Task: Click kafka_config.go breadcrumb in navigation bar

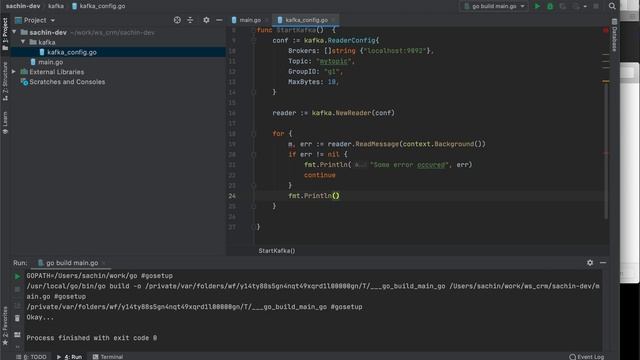Action: click(x=98, y=6)
